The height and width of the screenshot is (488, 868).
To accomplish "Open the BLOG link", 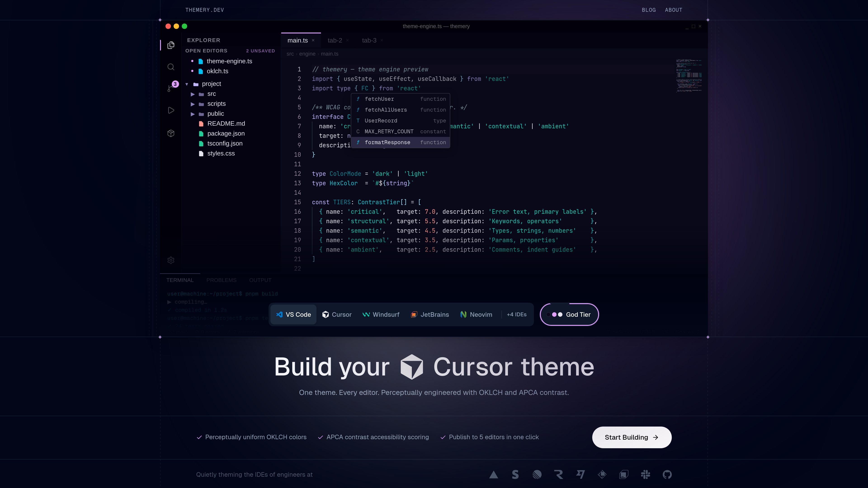I will point(649,10).
